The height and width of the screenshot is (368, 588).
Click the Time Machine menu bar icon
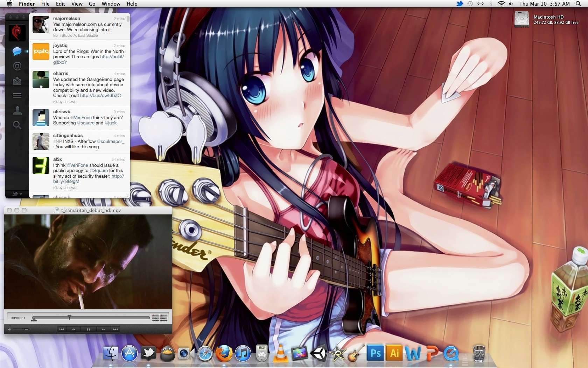[470, 4]
